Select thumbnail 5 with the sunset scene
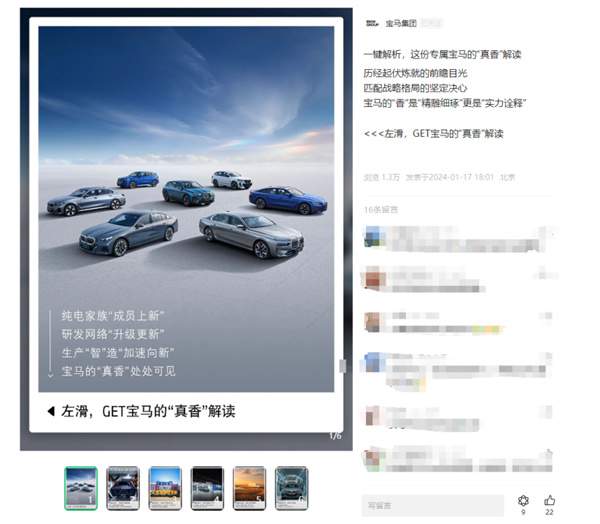The width and height of the screenshot is (600, 524). tap(249, 488)
